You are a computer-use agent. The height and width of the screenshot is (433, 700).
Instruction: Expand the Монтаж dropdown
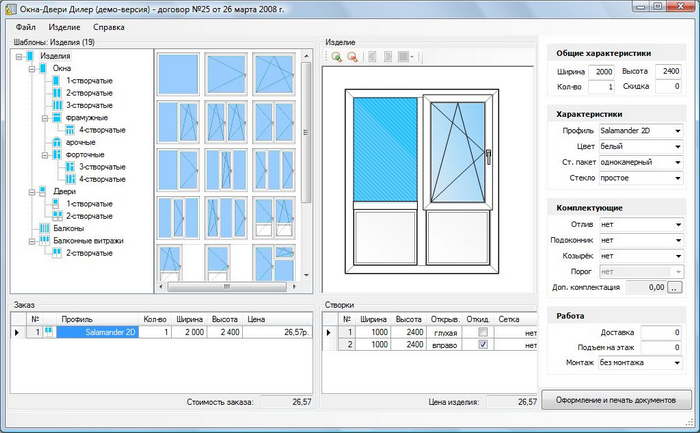(x=677, y=363)
